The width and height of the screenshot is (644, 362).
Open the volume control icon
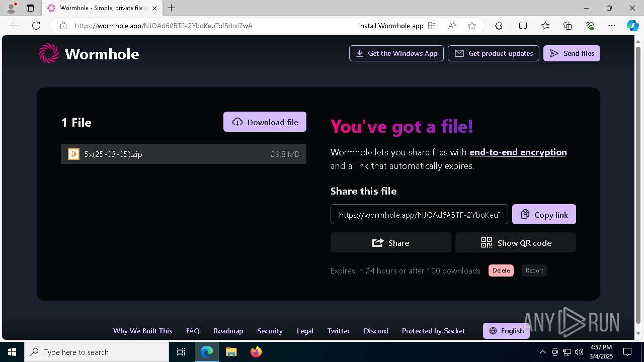579,352
